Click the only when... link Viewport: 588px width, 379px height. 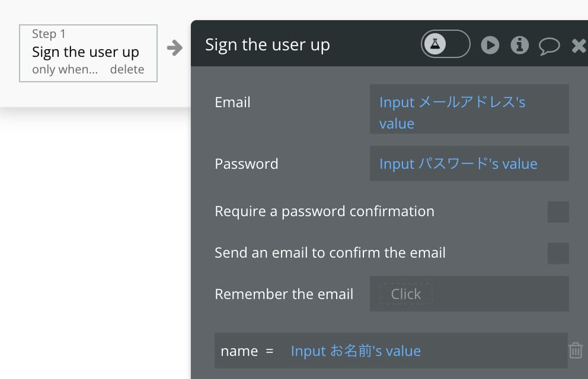pos(65,69)
